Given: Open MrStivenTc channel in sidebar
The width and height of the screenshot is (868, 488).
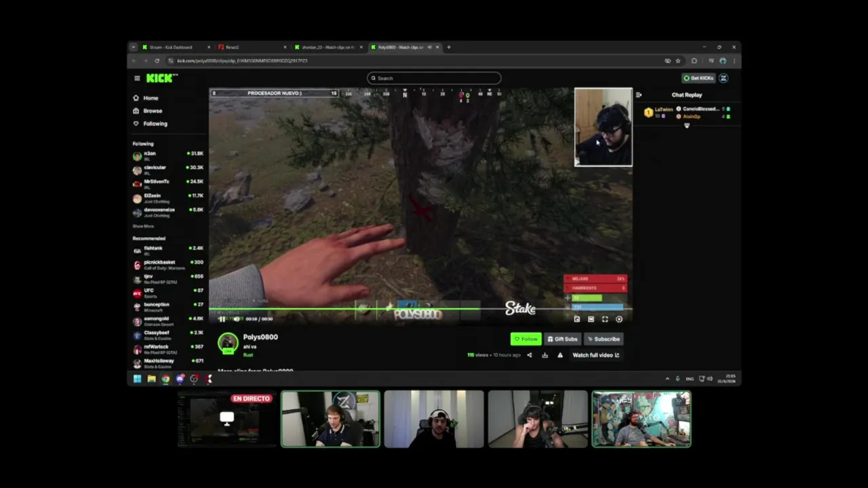Looking at the screenshot, I should click(168, 184).
